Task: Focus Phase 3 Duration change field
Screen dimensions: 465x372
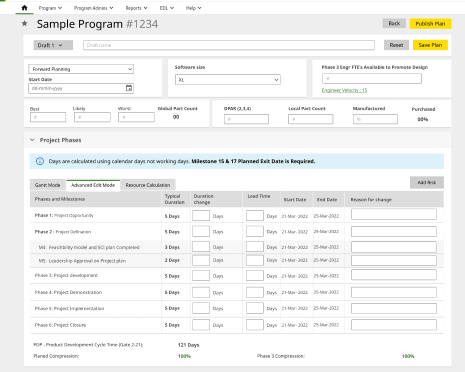Action: click(201, 276)
